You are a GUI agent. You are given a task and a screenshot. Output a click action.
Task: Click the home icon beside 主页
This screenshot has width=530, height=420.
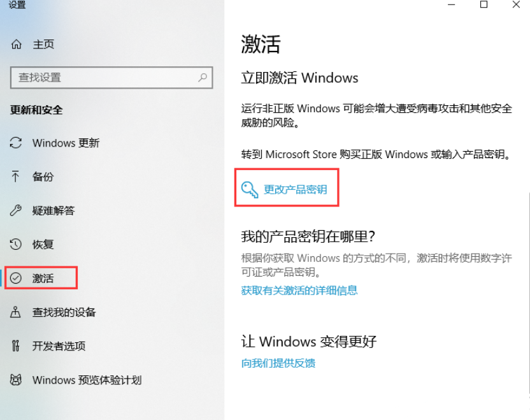(16, 45)
